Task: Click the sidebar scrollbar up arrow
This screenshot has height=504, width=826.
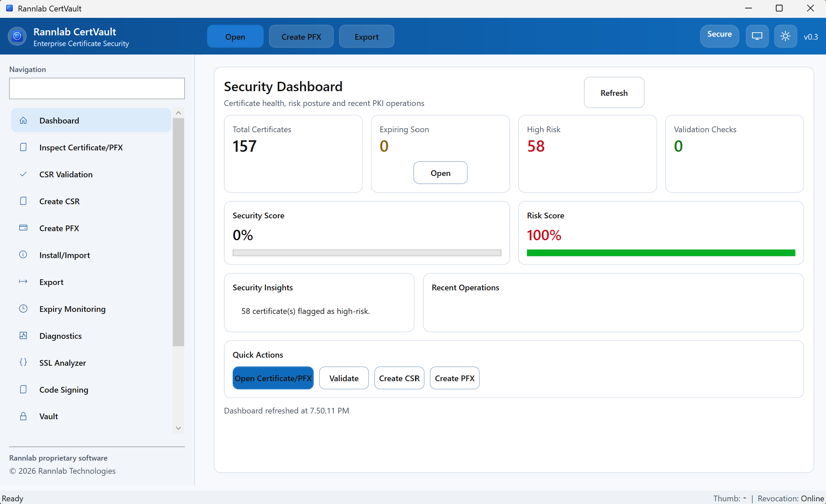Action: (178, 113)
